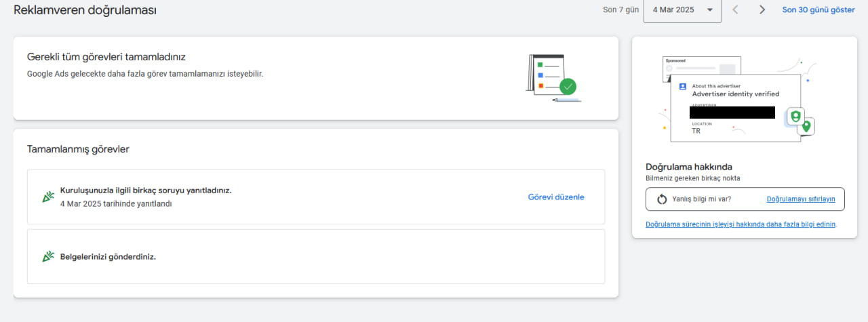
Task: Click the party popper icon beside Belgelerinizi gönderdiniz
Action: [x=48, y=256]
